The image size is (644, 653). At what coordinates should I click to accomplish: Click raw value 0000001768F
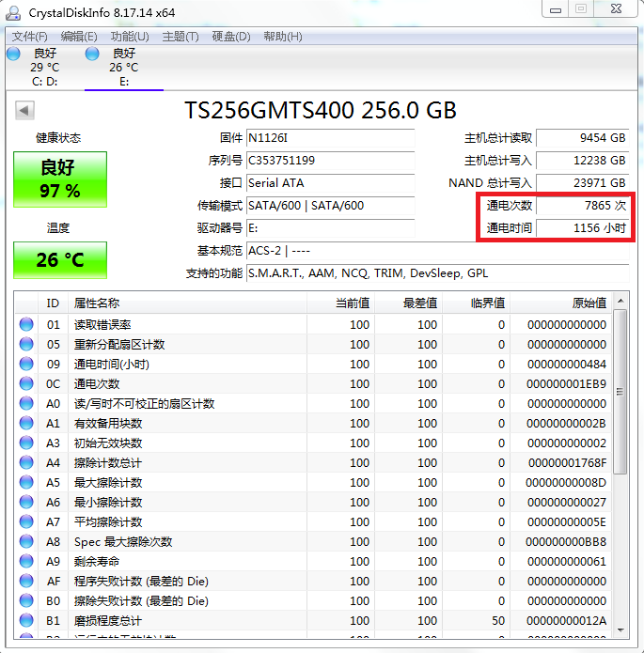(x=567, y=462)
